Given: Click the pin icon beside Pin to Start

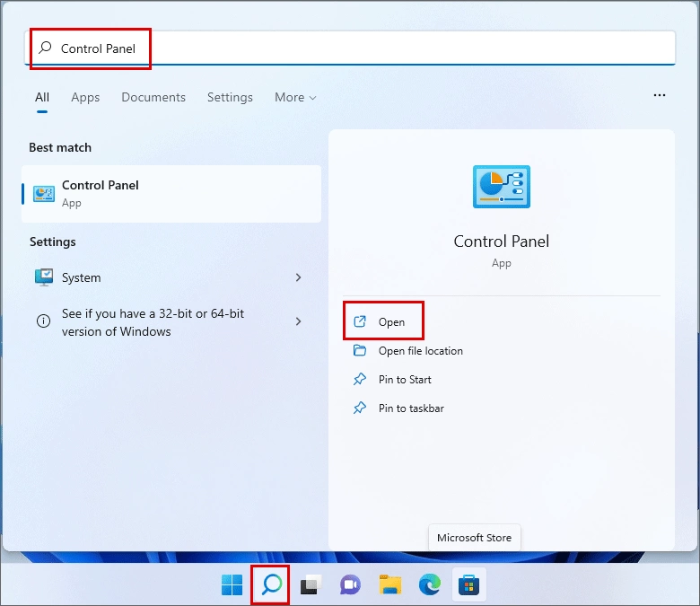Looking at the screenshot, I should pyautogui.click(x=360, y=379).
